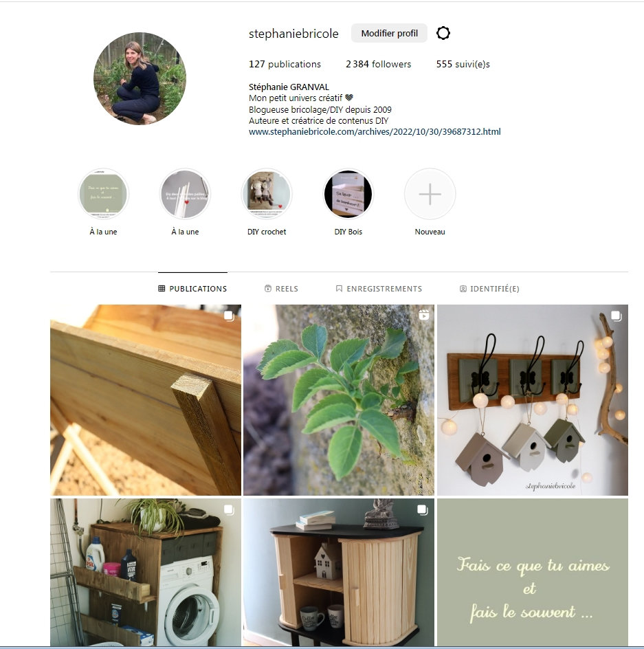This screenshot has height=649, width=644.
Task: Open the DIY crochet story highlight
Action: (267, 194)
